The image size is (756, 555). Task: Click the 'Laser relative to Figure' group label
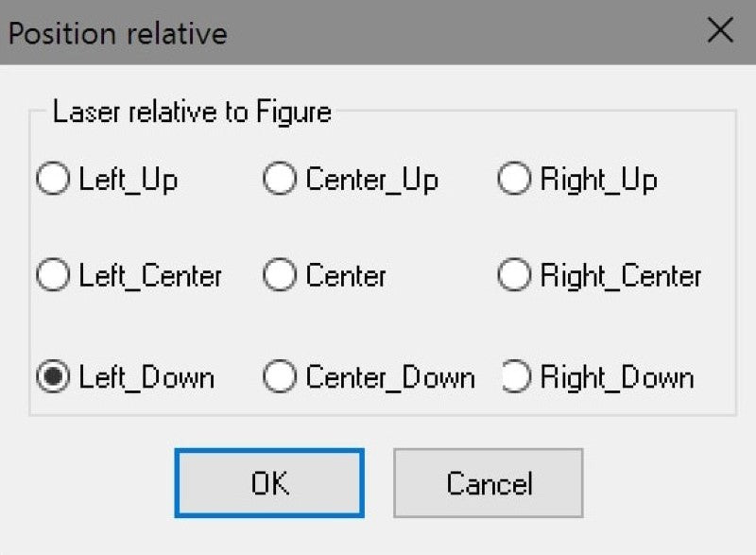(192, 113)
